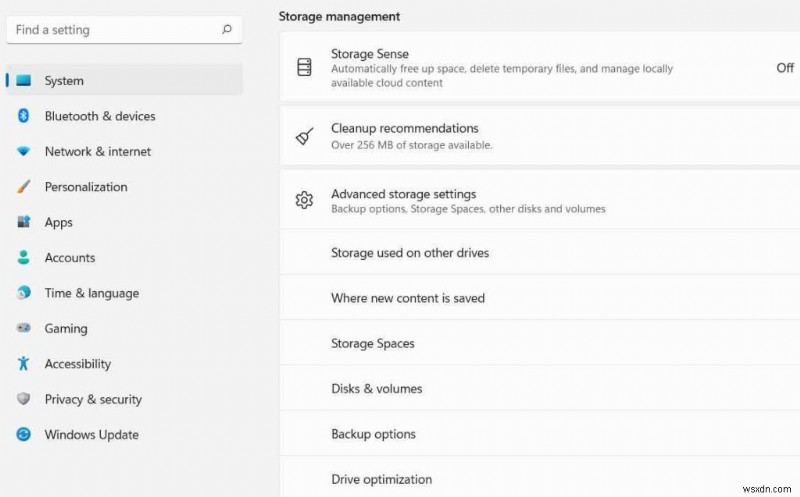This screenshot has height=497, width=800.
Task: Click the Personalization paintbrush icon
Action: (24, 187)
